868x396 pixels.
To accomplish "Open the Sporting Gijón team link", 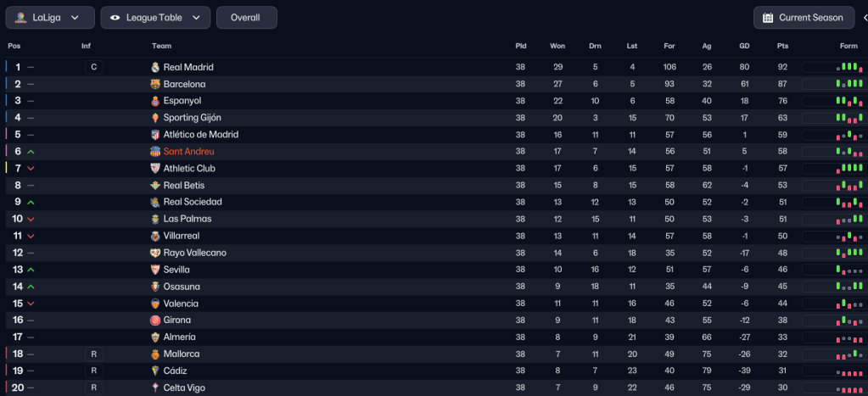I will click(x=192, y=118).
